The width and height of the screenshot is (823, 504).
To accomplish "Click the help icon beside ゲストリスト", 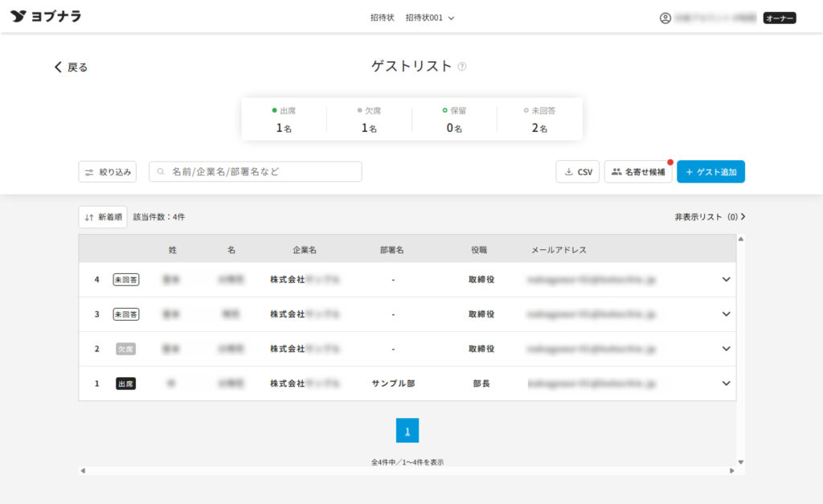I will click(462, 67).
